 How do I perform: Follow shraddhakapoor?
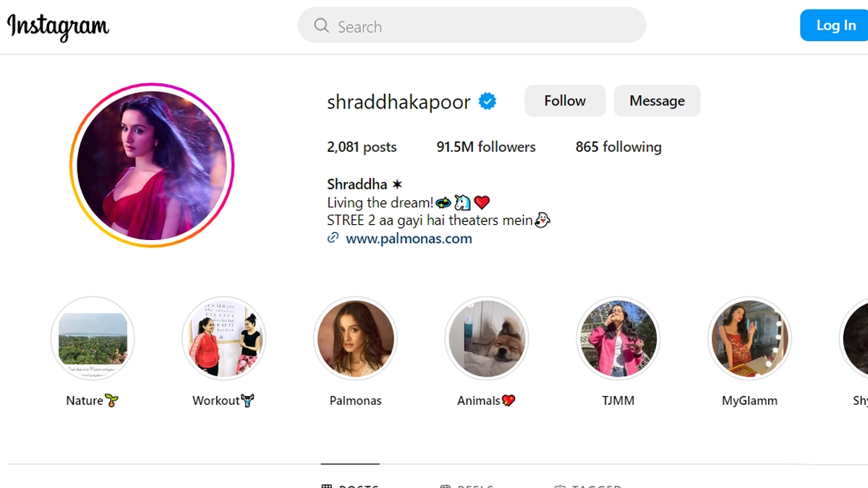pyautogui.click(x=565, y=100)
